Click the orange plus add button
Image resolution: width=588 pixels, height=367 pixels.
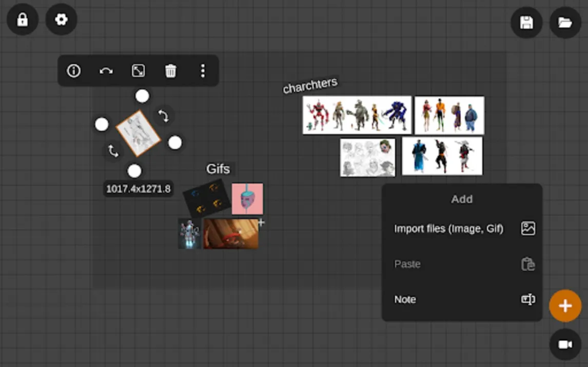pyautogui.click(x=565, y=306)
